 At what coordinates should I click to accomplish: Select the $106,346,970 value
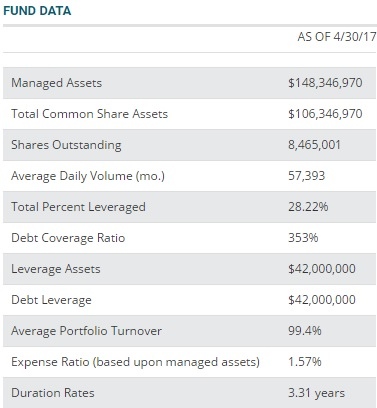(x=325, y=114)
